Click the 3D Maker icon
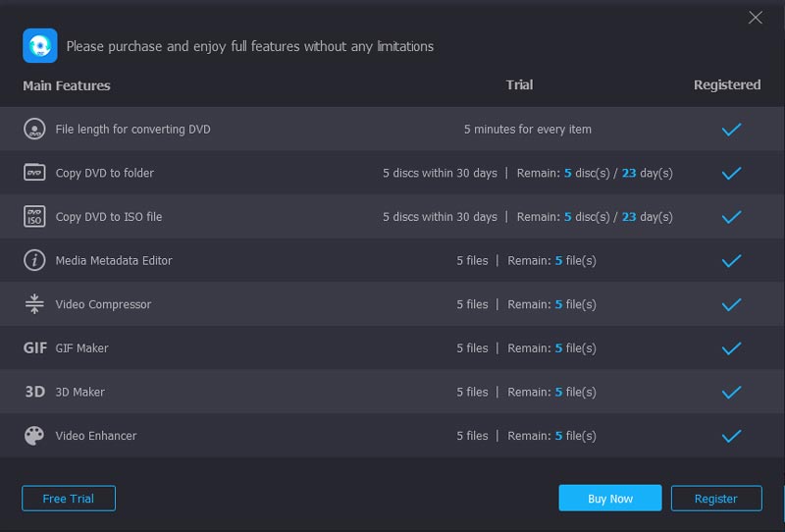 pyautogui.click(x=35, y=392)
